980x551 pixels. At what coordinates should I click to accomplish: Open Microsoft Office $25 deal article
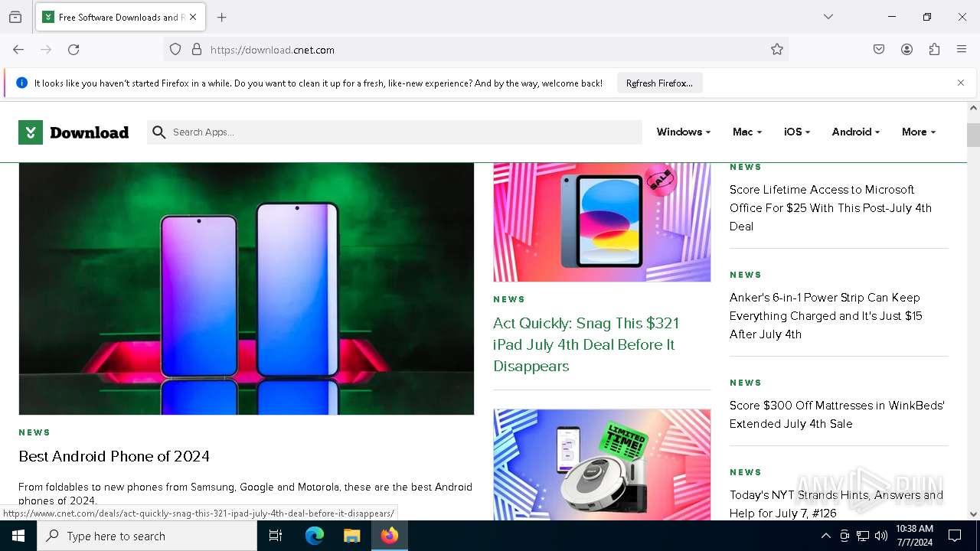(831, 207)
